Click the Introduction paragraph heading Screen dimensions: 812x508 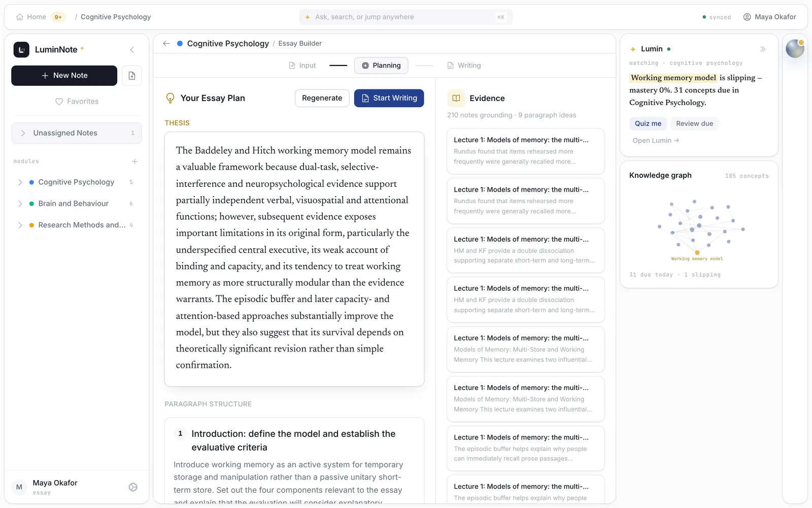click(293, 440)
